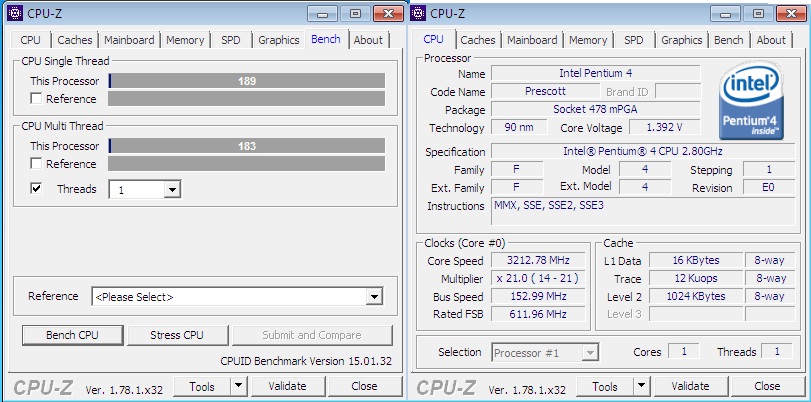The height and width of the screenshot is (402, 811).
Task: Open the Threads count dropdown
Action: pos(172,190)
